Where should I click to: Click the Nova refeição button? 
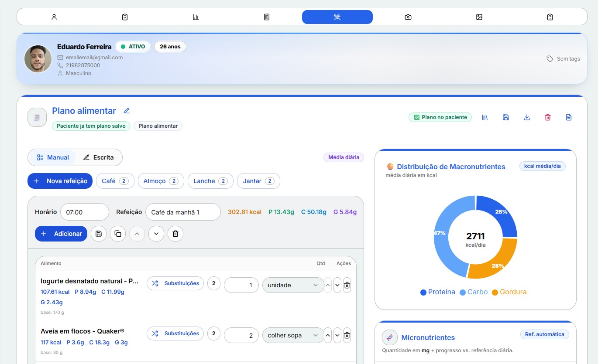pos(60,181)
